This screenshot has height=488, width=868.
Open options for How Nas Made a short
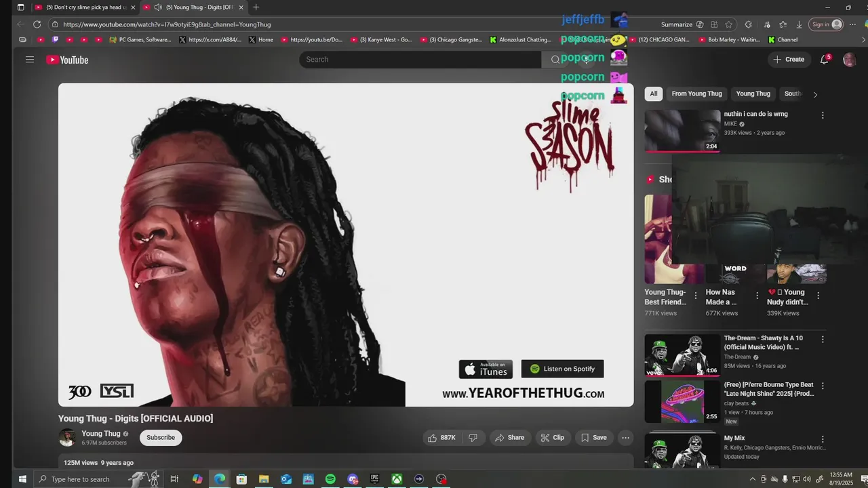pos(757,296)
